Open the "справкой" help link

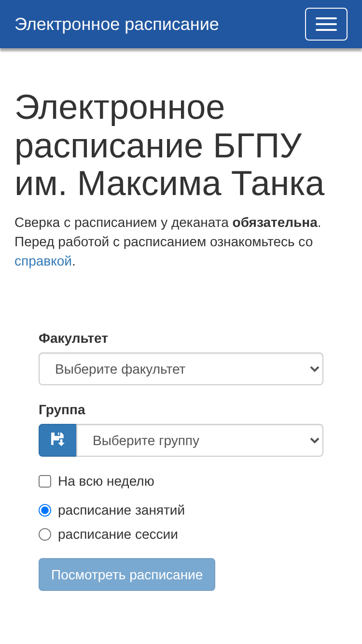click(x=43, y=261)
